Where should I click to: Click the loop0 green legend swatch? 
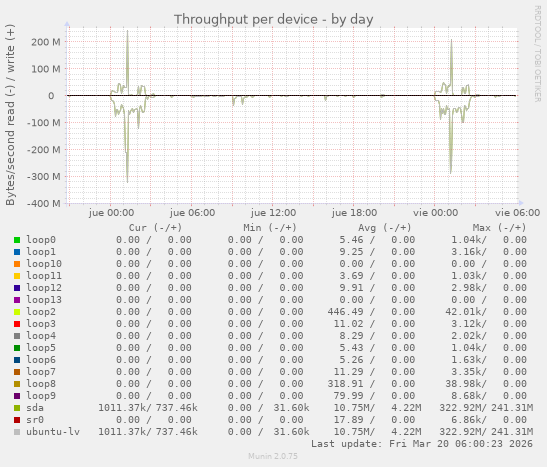pyautogui.click(x=17, y=240)
